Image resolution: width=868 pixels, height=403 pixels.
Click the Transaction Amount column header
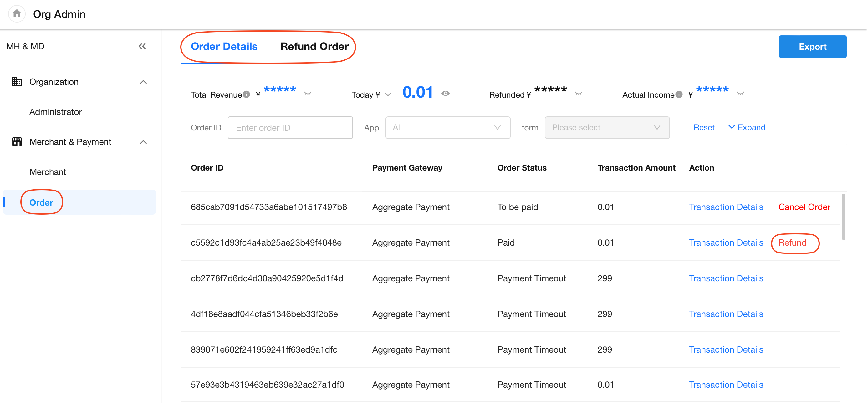tap(636, 168)
